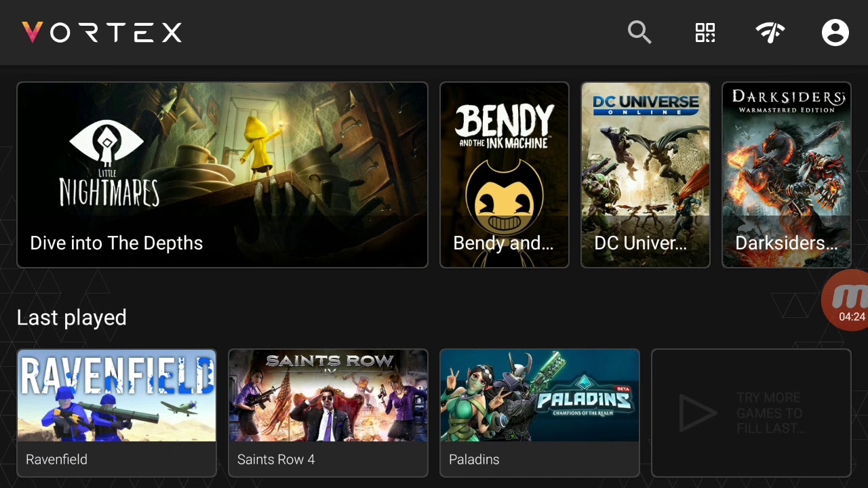Click the 'Saints Row 4' title label

(x=276, y=460)
